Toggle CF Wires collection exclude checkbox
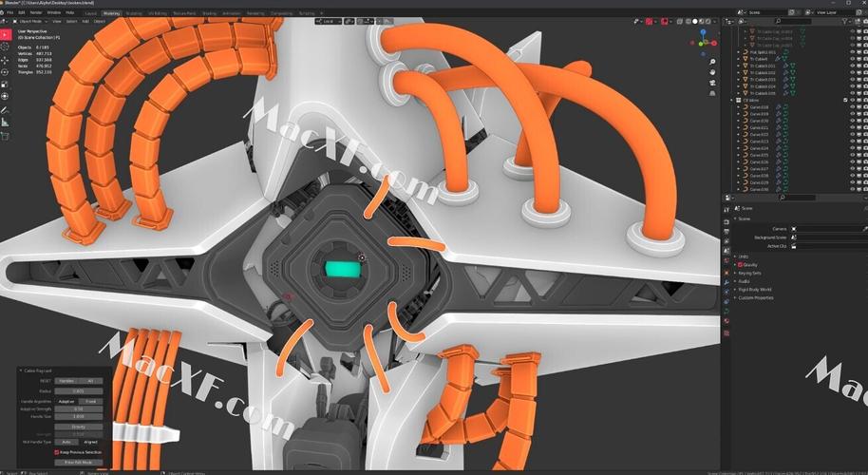This screenshot has width=868, height=475. 845,100
